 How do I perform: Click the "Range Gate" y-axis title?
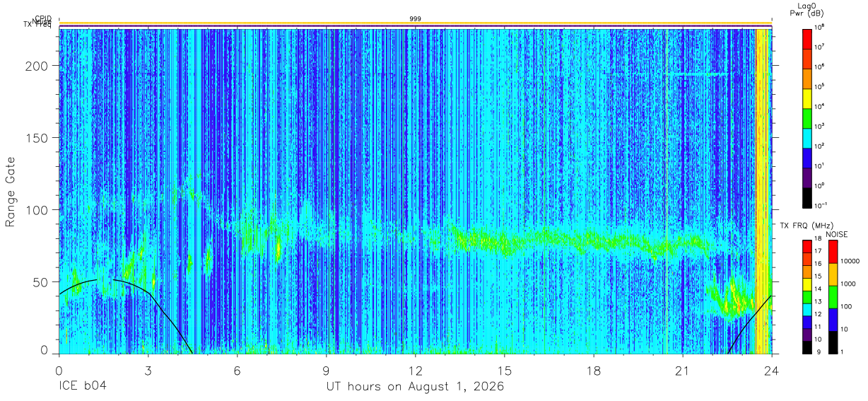click(11, 191)
